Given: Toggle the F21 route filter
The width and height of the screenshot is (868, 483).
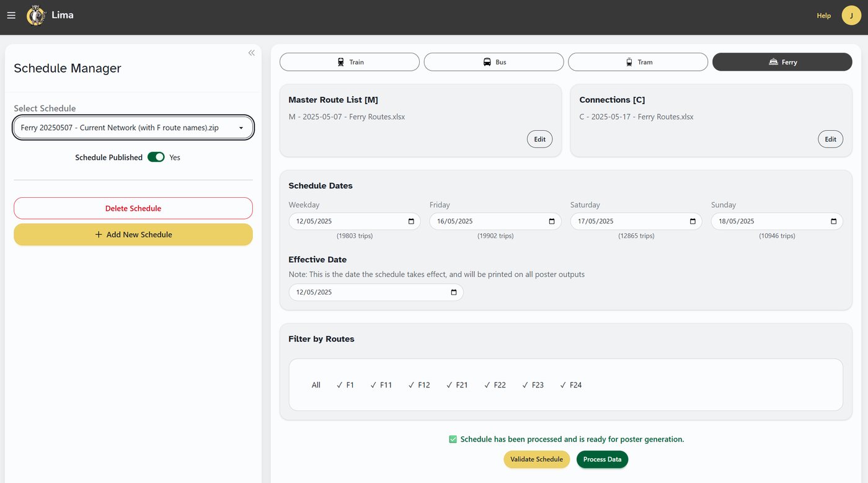Looking at the screenshot, I should click(x=457, y=385).
